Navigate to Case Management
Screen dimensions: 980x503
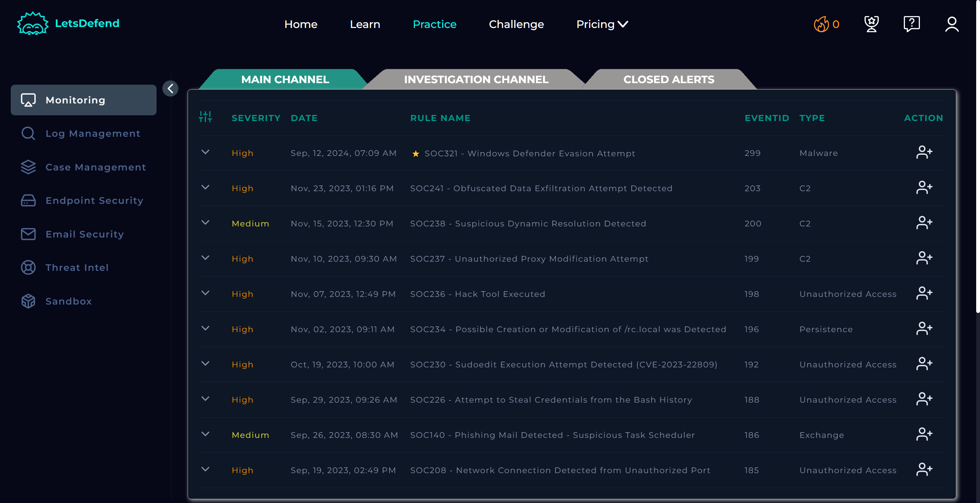(95, 166)
